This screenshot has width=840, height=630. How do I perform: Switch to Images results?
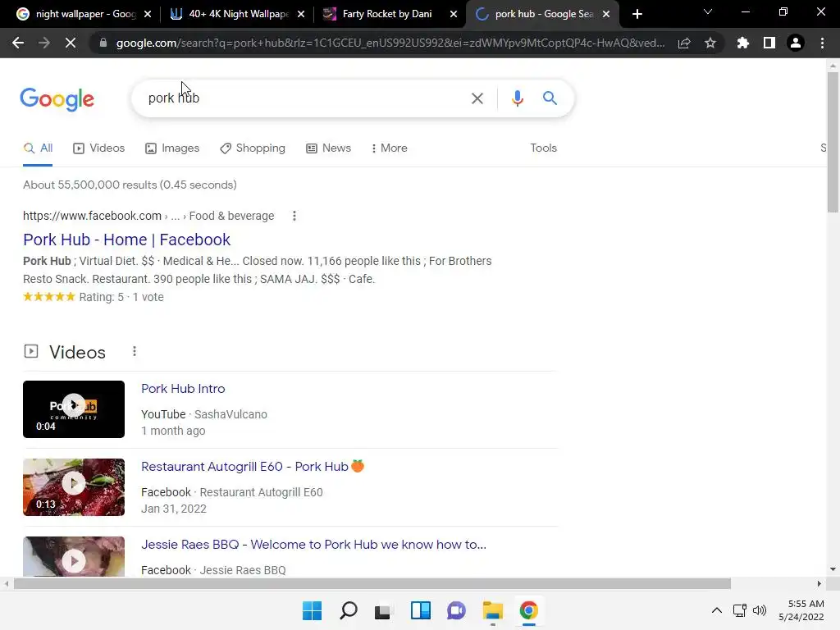[172, 148]
